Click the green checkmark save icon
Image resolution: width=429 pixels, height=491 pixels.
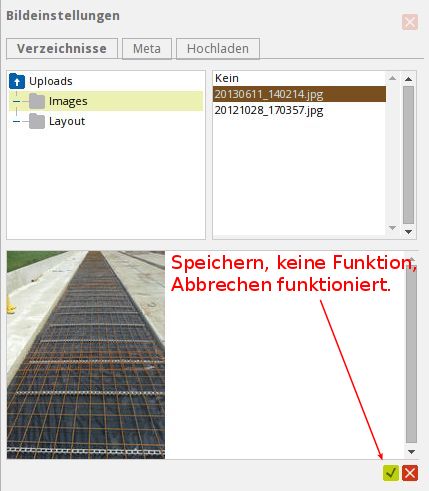click(391, 473)
